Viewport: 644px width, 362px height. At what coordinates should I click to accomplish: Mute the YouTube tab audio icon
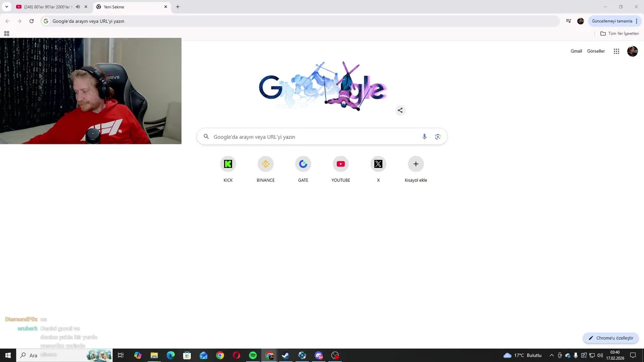[77, 7]
